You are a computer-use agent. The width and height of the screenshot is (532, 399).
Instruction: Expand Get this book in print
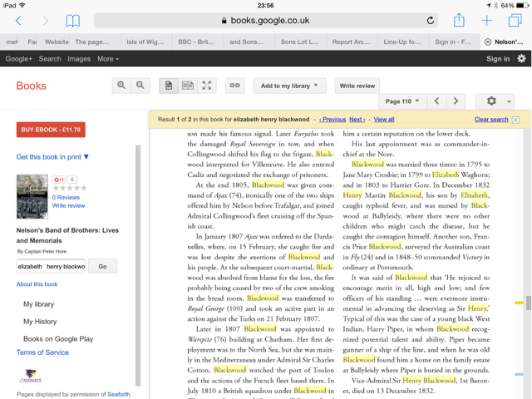point(52,157)
